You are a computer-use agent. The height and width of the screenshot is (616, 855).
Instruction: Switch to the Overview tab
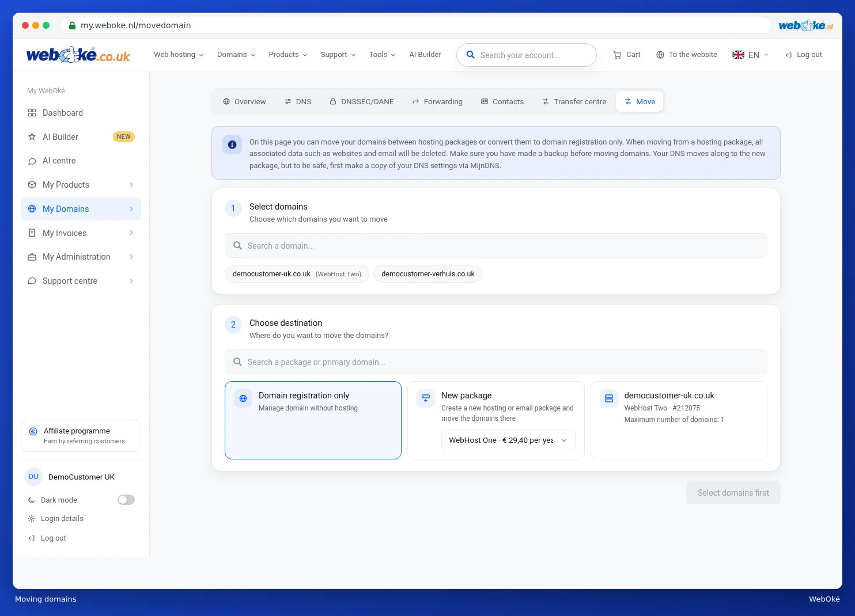[x=244, y=102]
